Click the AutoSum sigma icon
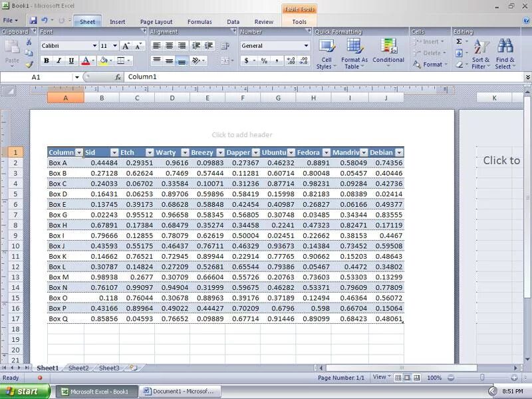 coord(459,41)
